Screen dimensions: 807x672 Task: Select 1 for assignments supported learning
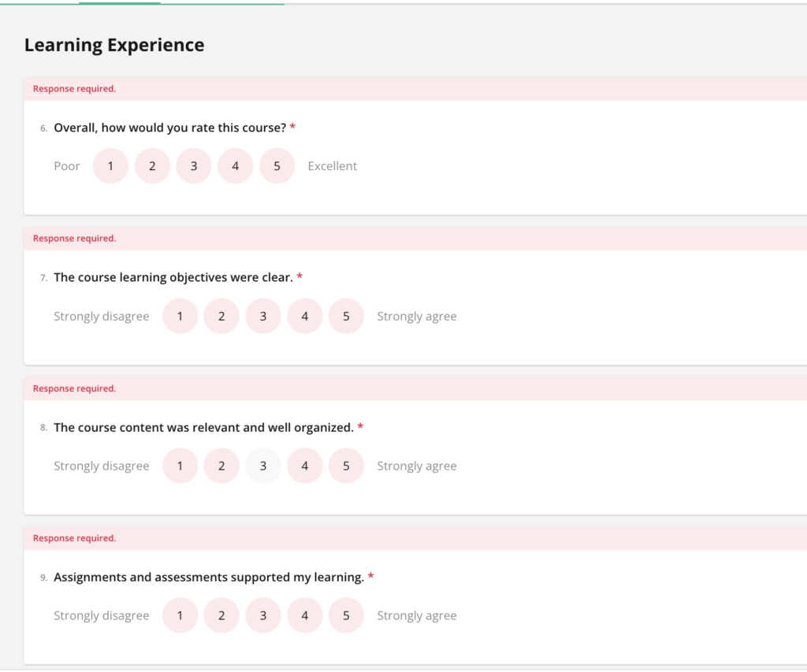click(180, 615)
